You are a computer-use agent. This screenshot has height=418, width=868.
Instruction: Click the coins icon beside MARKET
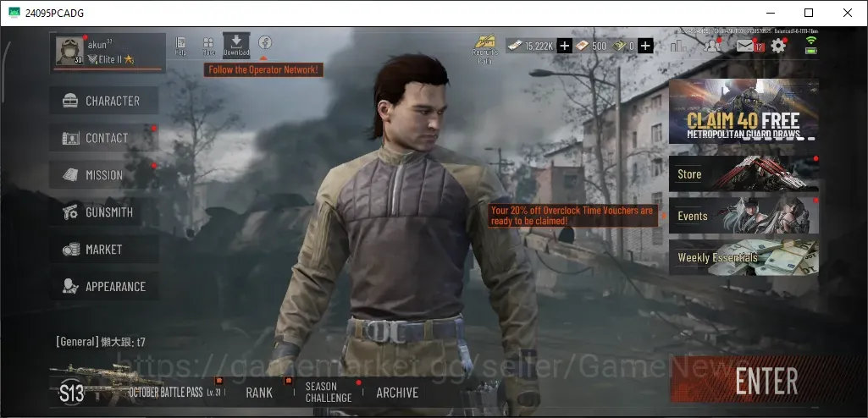pos(71,250)
